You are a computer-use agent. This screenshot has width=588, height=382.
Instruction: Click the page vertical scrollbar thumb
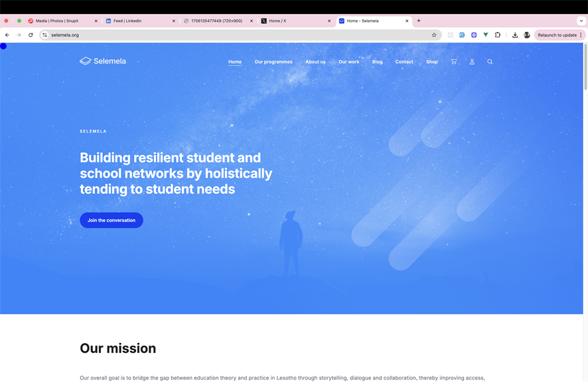[x=585, y=67]
